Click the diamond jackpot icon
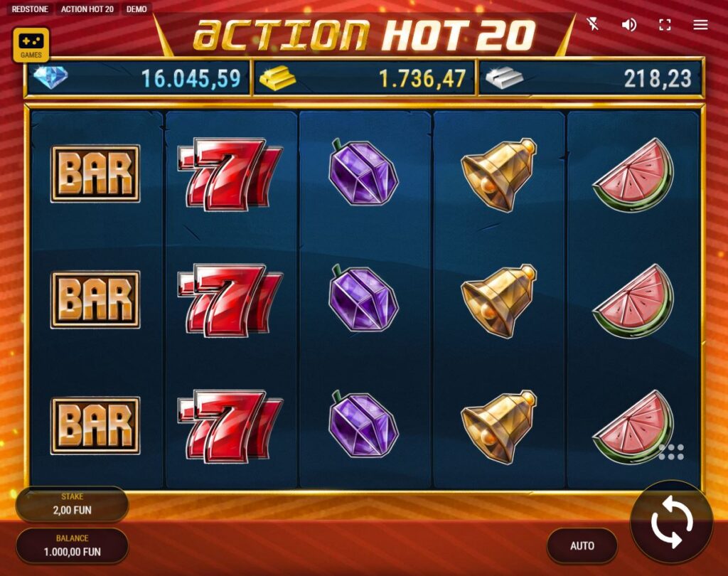 pyautogui.click(x=50, y=77)
